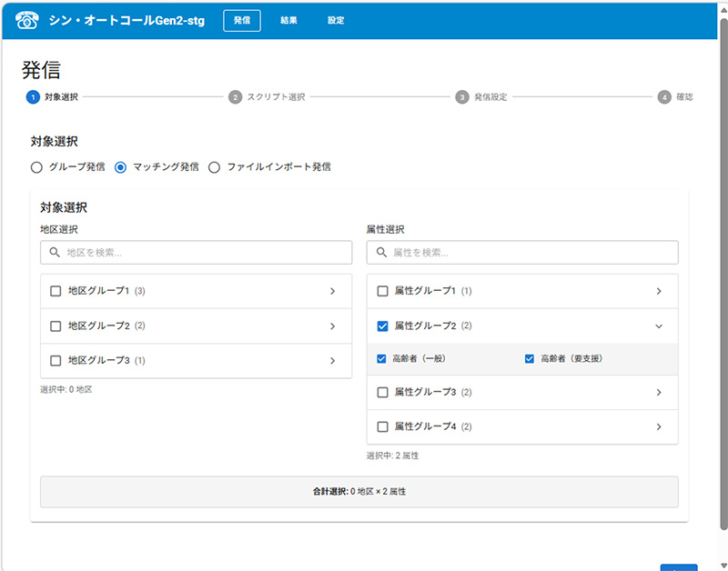This screenshot has width=728, height=571.
Task: Click the telephone logo icon
Action: [x=27, y=20]
